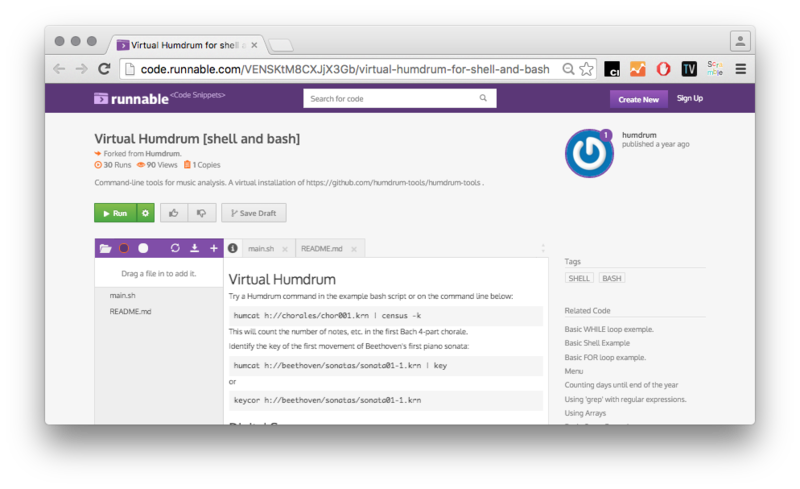The width and height of the screenshot is (800, 489).
Task: Click the keycor sonata01-1.krn code line
Action: 386,400
